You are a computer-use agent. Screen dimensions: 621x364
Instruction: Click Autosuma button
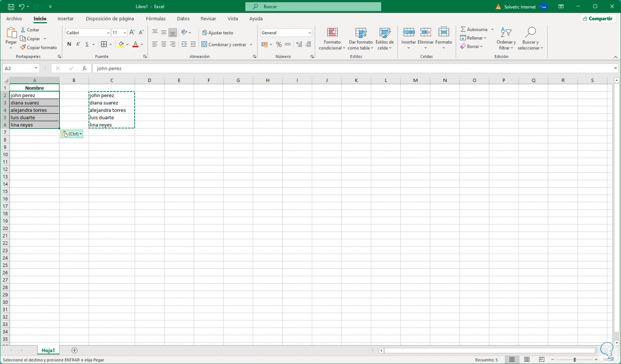pyautogui.click(x=474, y=29)
